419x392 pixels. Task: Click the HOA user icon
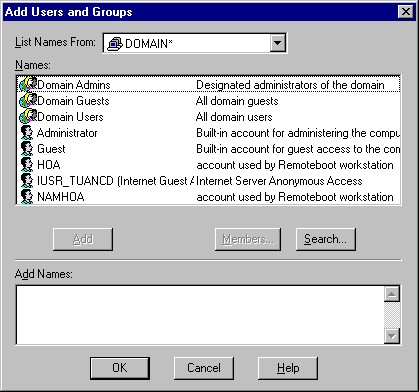(x=27, y=165)
